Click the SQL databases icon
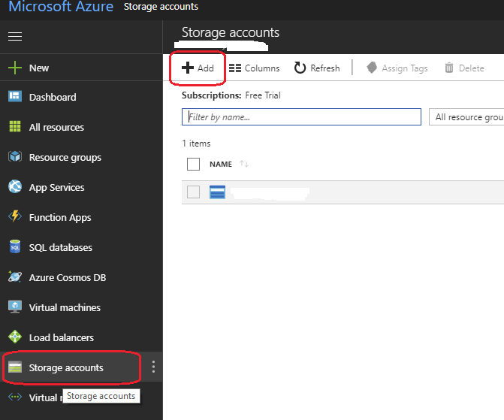 (x=15, y=246)
